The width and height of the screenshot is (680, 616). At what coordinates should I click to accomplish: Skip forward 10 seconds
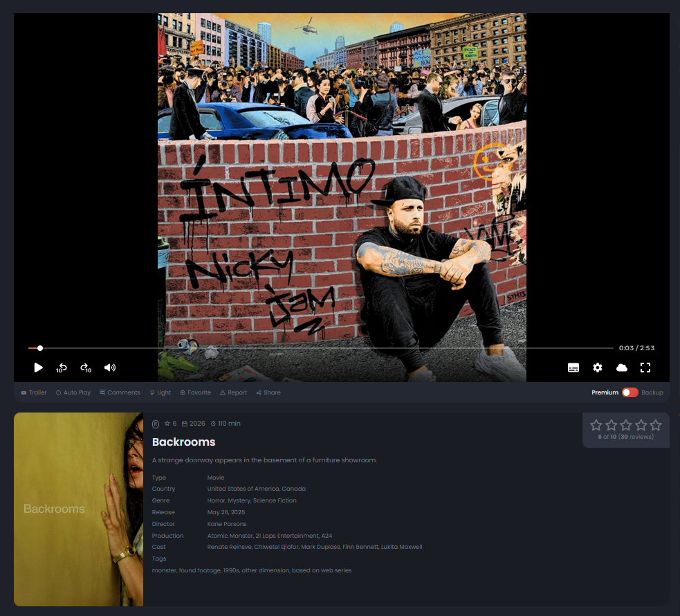pyautogui.click(x=86, y=368)
